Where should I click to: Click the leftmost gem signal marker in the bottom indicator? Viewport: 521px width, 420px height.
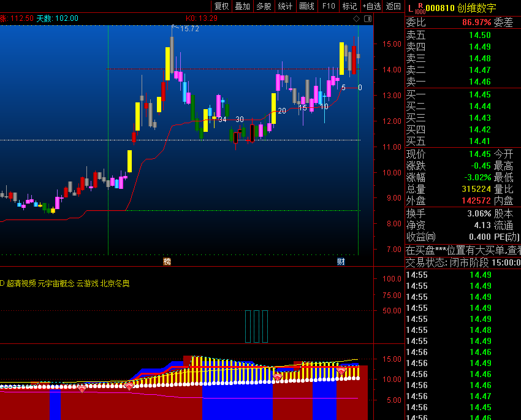click(82, 388)
